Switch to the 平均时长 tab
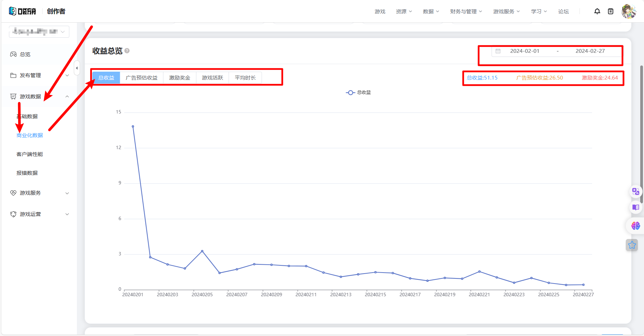The image size is (644, 336). point(245,78)
